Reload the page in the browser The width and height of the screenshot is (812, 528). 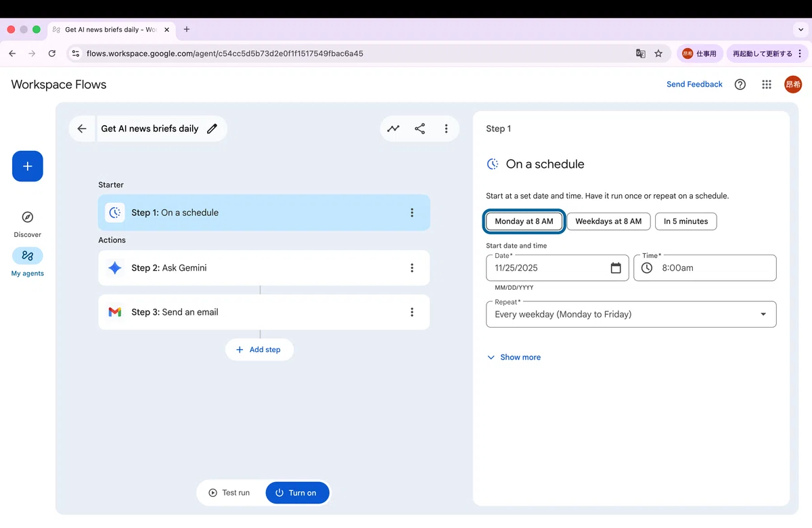(52, 53)
